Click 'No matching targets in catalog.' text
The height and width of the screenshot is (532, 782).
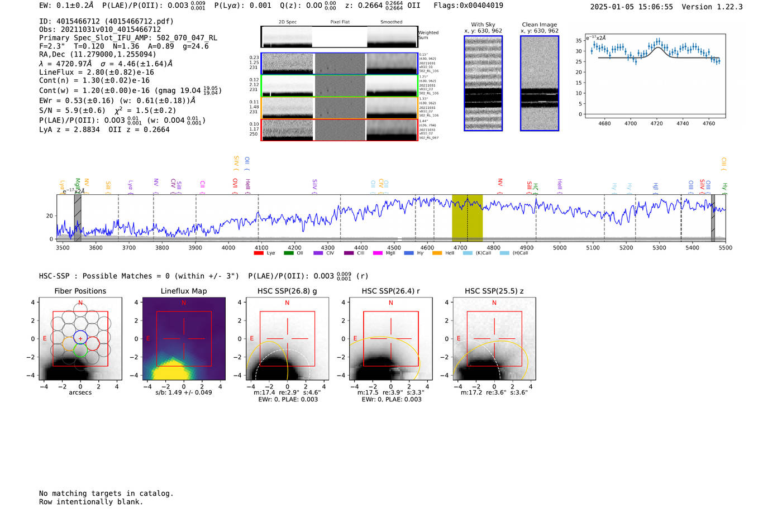tap(106, 493)
